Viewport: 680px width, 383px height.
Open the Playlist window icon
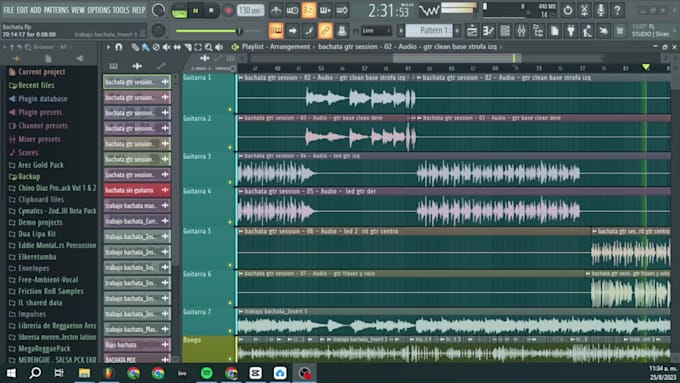pyautogui.click(x=472, y=30)
